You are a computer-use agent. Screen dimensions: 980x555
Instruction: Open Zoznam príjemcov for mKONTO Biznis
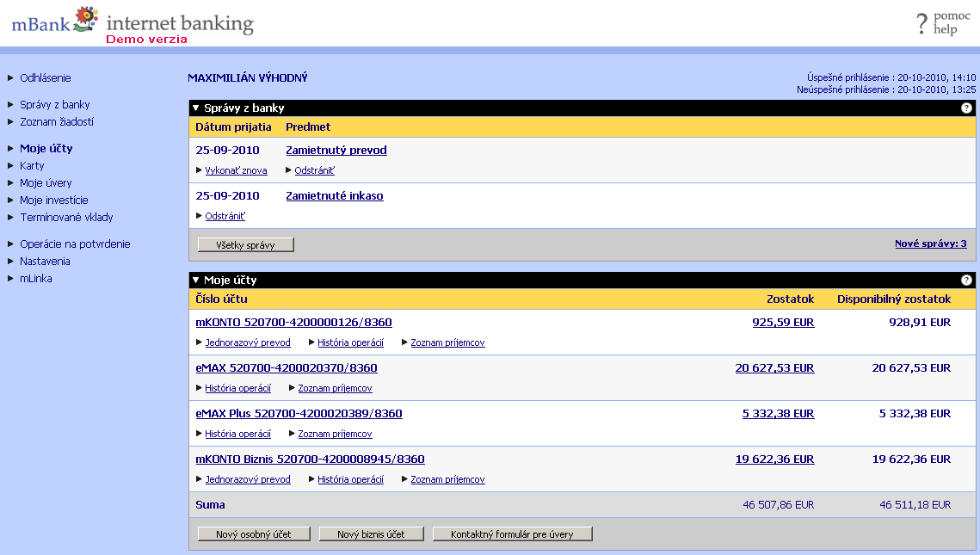click(447, 479)
